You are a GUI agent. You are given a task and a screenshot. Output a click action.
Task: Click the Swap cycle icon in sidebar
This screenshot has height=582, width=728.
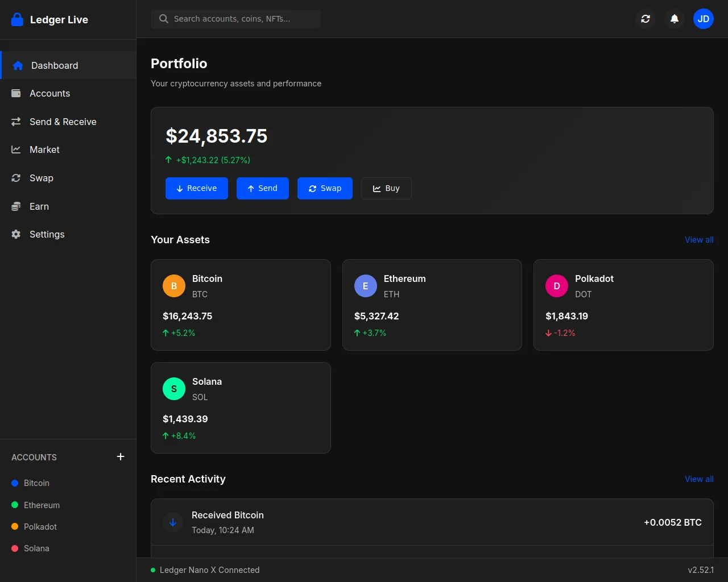(x=16, y=178)
